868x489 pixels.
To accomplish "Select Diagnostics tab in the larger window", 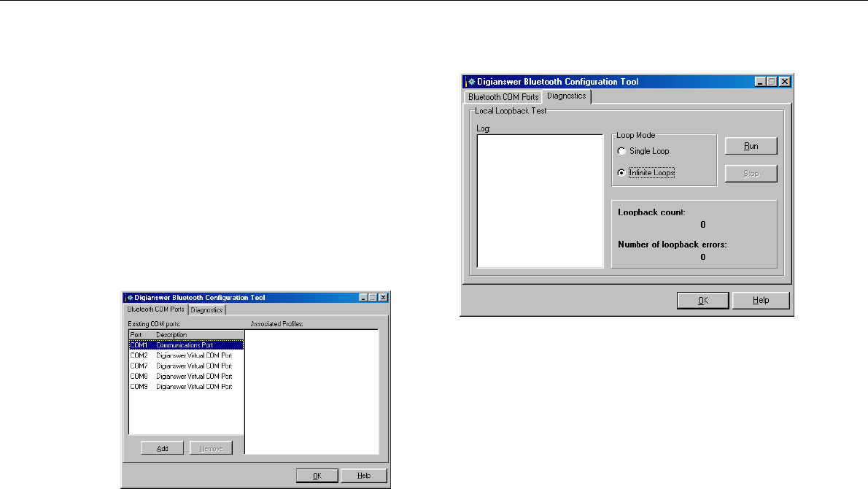I will point(566,96).
